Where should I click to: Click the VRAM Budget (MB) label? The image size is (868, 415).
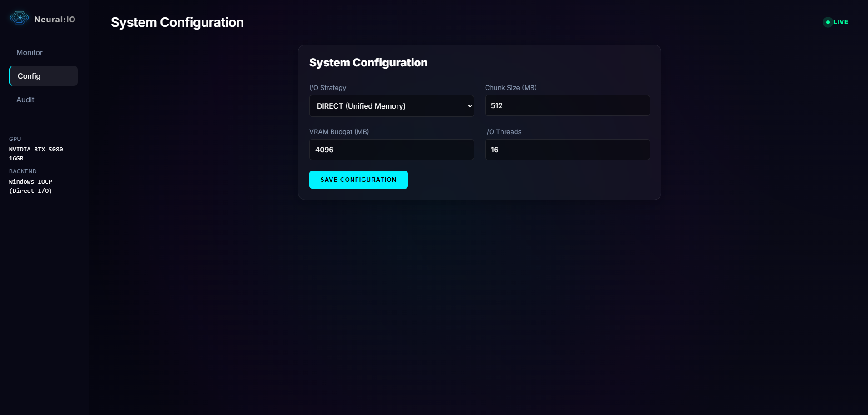339,132
